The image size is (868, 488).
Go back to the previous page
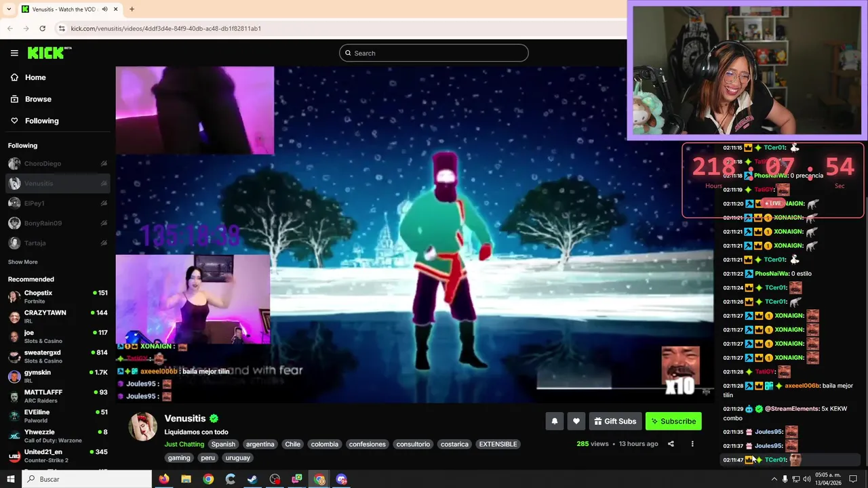(x=10, y=28)
